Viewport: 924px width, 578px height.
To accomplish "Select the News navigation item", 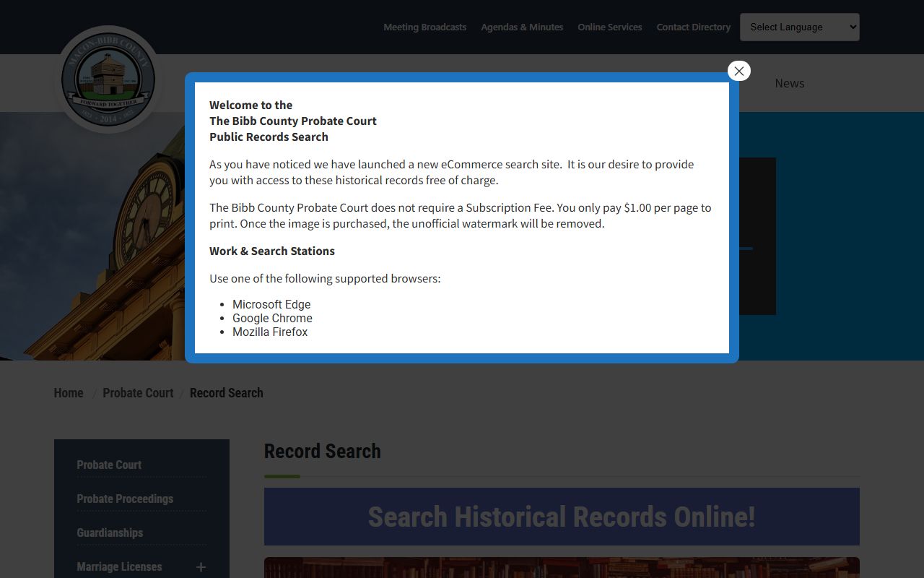I will pyautogui.click(x=790, y=83).
